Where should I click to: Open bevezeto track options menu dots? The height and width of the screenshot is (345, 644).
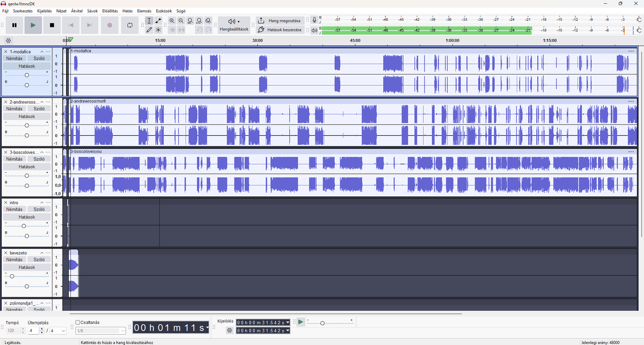(48, 252)
